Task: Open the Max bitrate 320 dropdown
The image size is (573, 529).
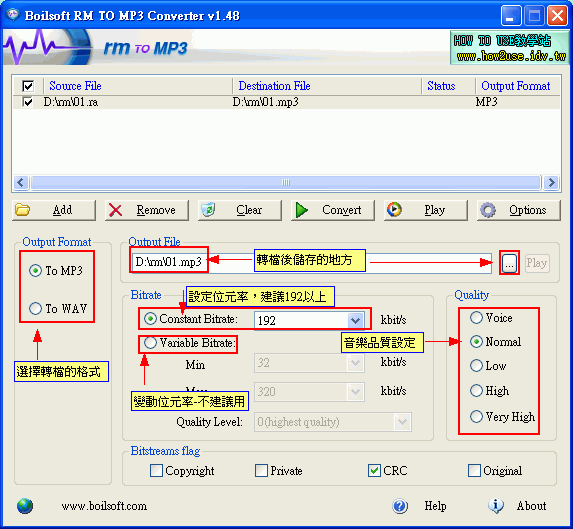Action: (x=355, y=392)
